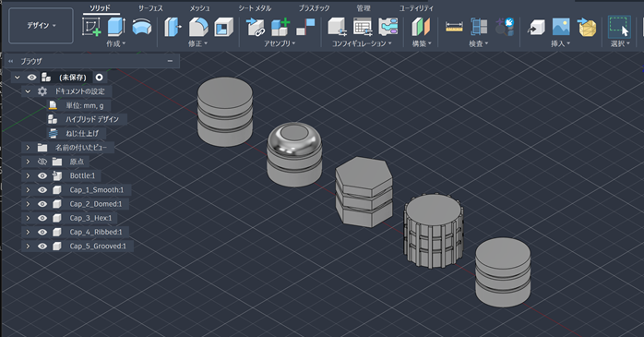Switch to the Plastic tab
The image size is (644, 337).
point(314,8)
